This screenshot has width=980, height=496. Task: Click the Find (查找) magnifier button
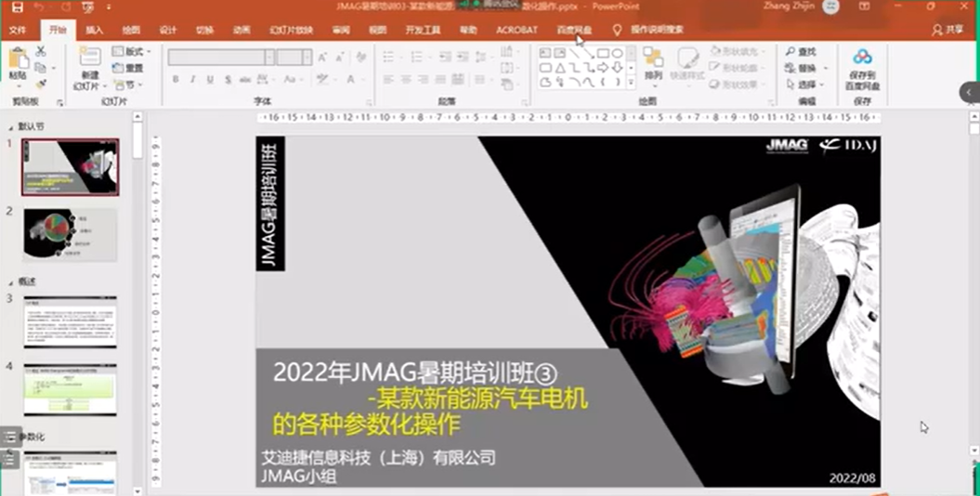[801, 52]
